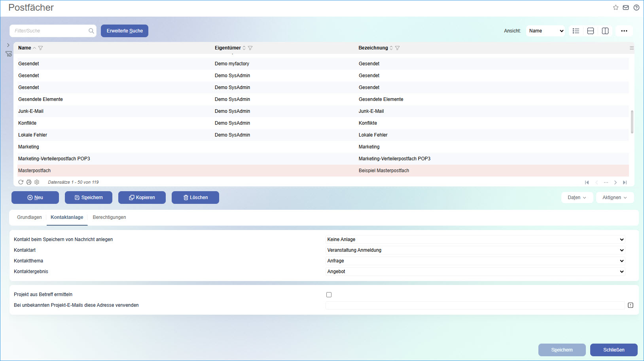This screenshot has height=361, width=644.
Task: Jump to the last page of records
Action: 625,182
